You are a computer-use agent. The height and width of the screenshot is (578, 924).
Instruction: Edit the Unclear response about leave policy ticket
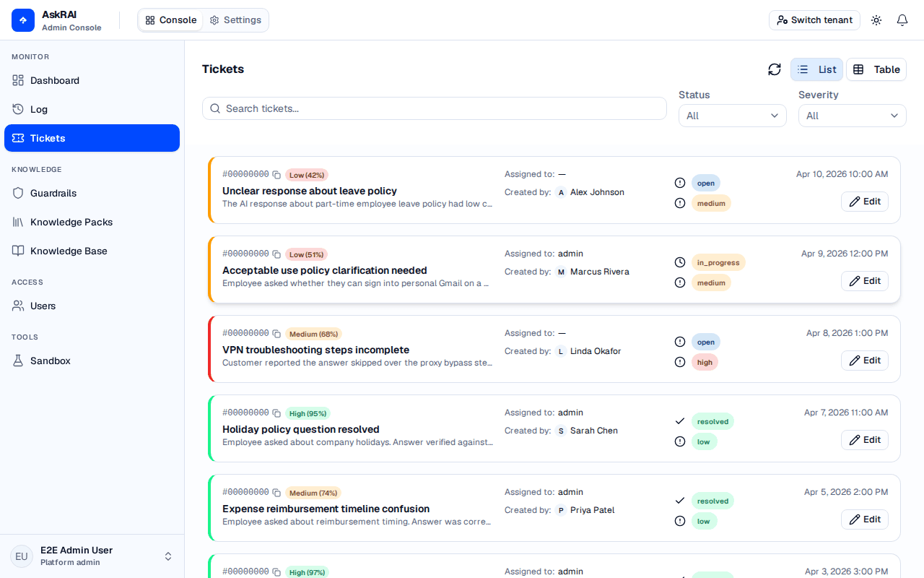pyautogui.click(x=865, y=202)
